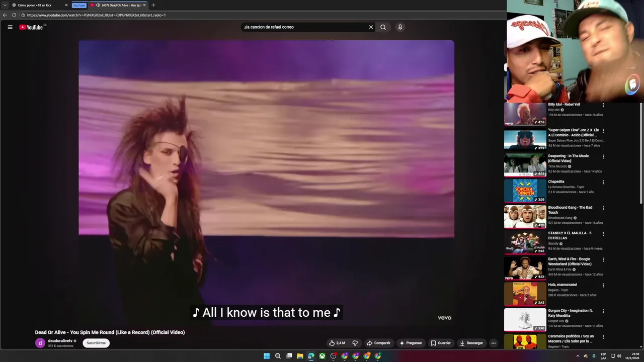Screen dimensions: 644x362
Task: Mute the Dead Or Alive tab audio
Action: [x=98, y=5]
